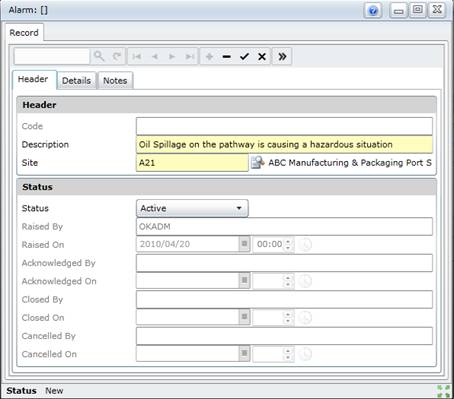Click the refresh arrow icon in toolbar
This screenshot has height=399, width=454.
117,56
